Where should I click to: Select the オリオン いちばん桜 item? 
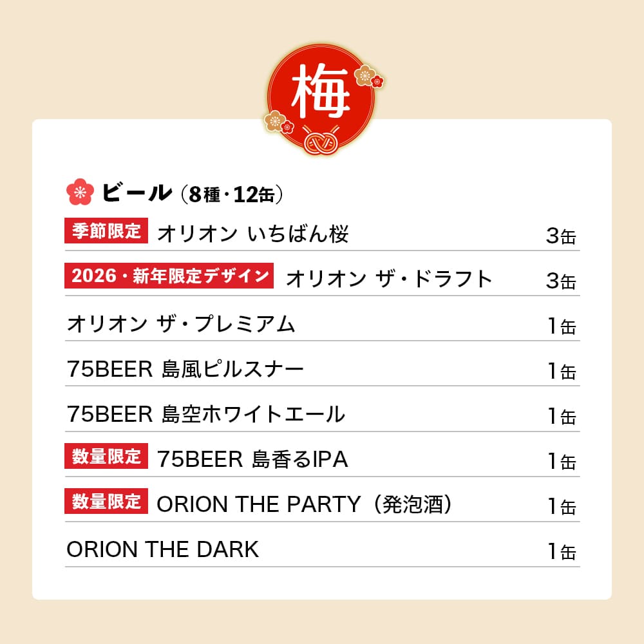[252, 234]
